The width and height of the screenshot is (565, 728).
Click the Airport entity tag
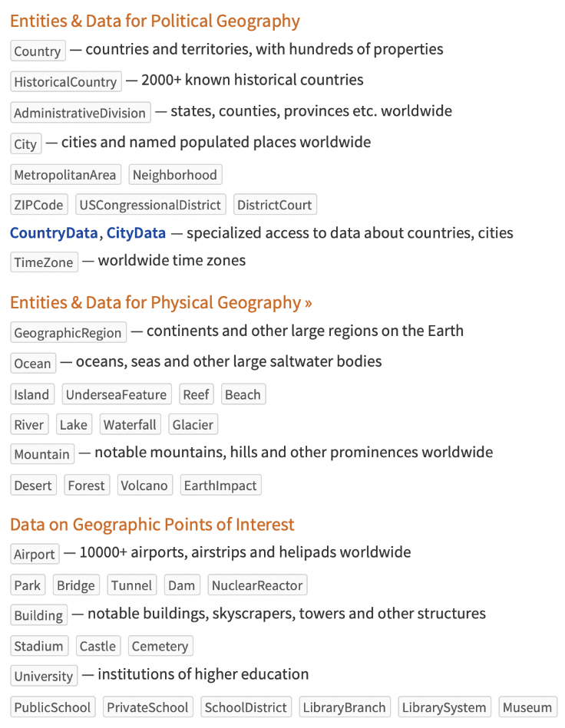35,554
